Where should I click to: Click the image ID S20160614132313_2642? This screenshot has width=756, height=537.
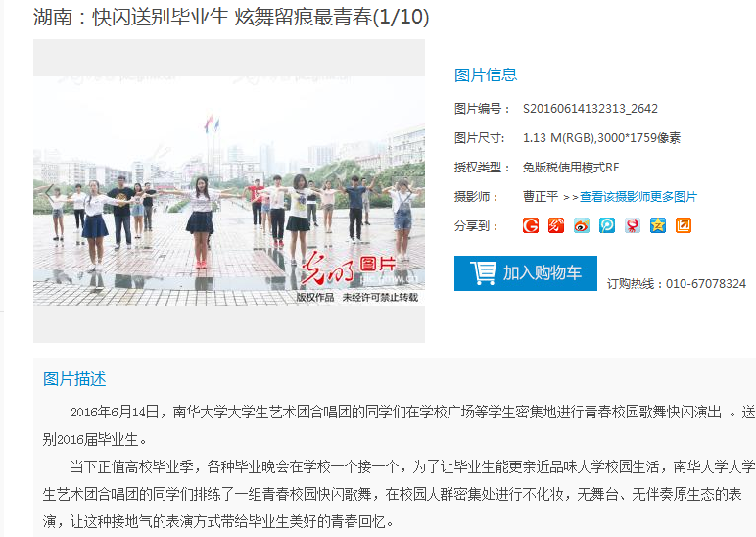point(591,109)
